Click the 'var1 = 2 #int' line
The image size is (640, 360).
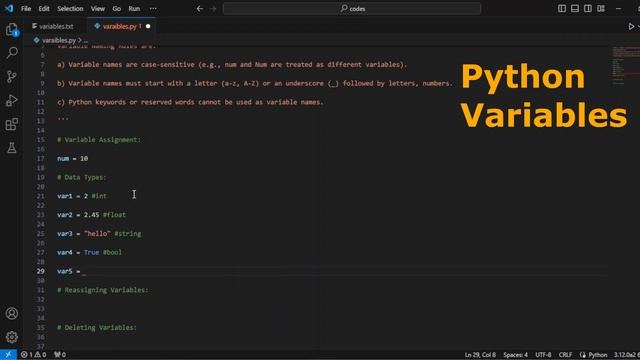(82, 196)
